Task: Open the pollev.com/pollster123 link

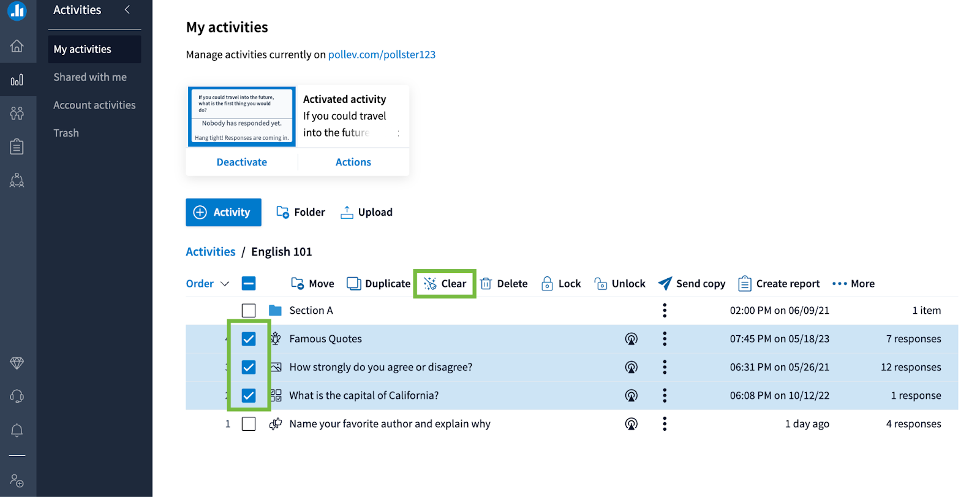Action: pos(382,55)
